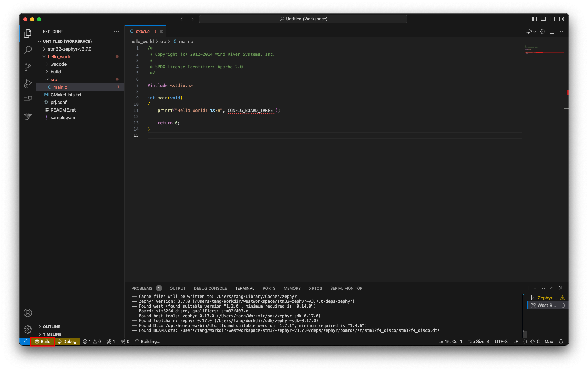Image resolution: width=588 pixels, height=371 pixels.
Task: Start Debug from the status bar
Action: click(x=67, y=341)
